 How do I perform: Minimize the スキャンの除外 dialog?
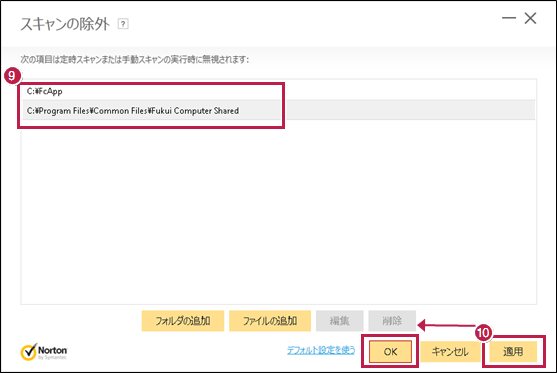point(509,18)
